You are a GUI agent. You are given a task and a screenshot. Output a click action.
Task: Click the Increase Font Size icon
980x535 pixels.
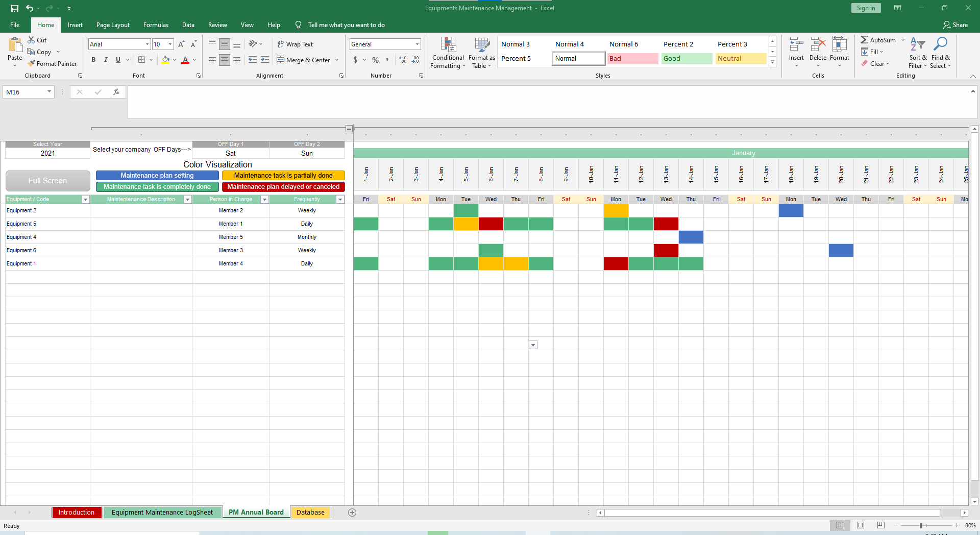click(181, 44)
